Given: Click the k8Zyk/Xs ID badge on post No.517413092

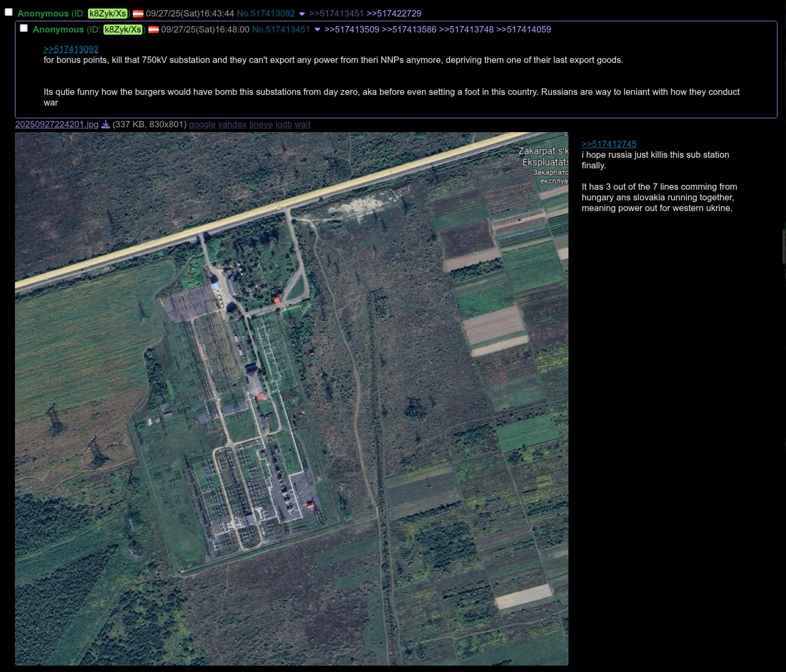Looking at the screenshot, I should pos(108,13).
